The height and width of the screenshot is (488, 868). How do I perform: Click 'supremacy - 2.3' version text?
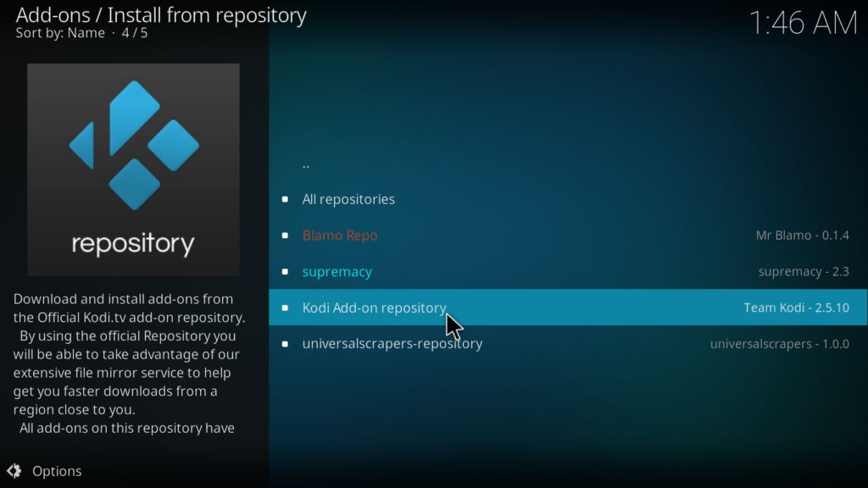pyautogui.click(x=804, y=272)
